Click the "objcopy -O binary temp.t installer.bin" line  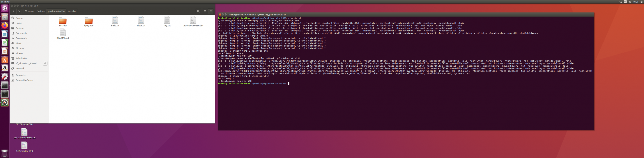point(243,76)
